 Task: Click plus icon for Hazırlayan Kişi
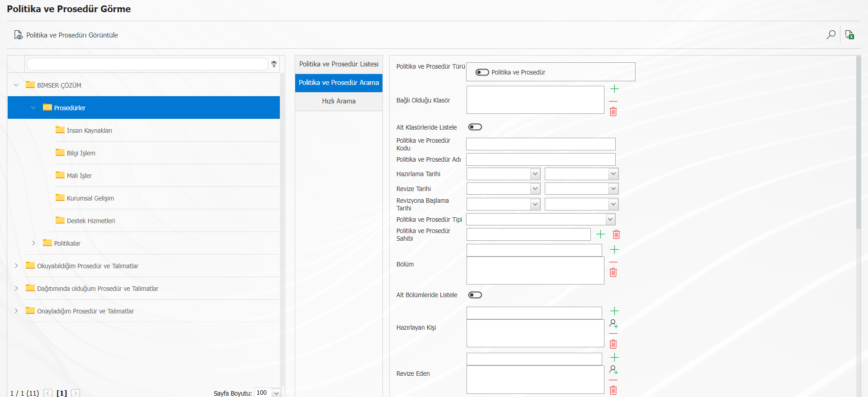(x=614, y=311)
